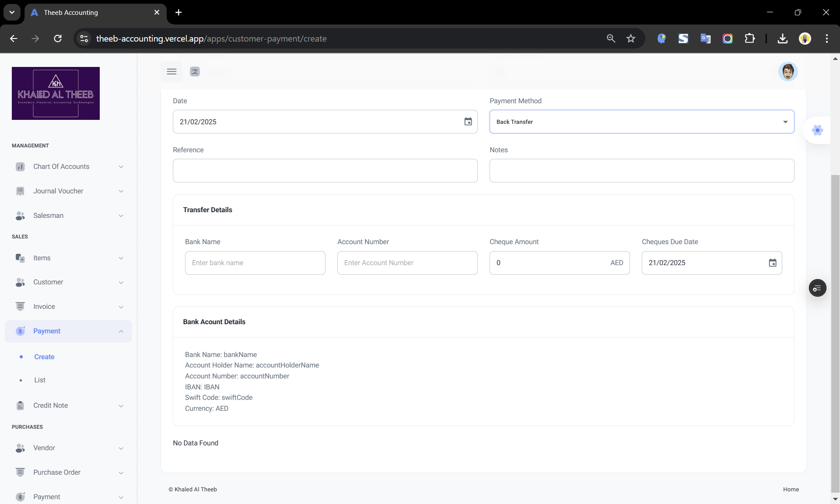Image resolution: width=840 pixels, height=504 pixels.
Task: Click the Journal Voucher sidebar icon
Action: [20, 191]
